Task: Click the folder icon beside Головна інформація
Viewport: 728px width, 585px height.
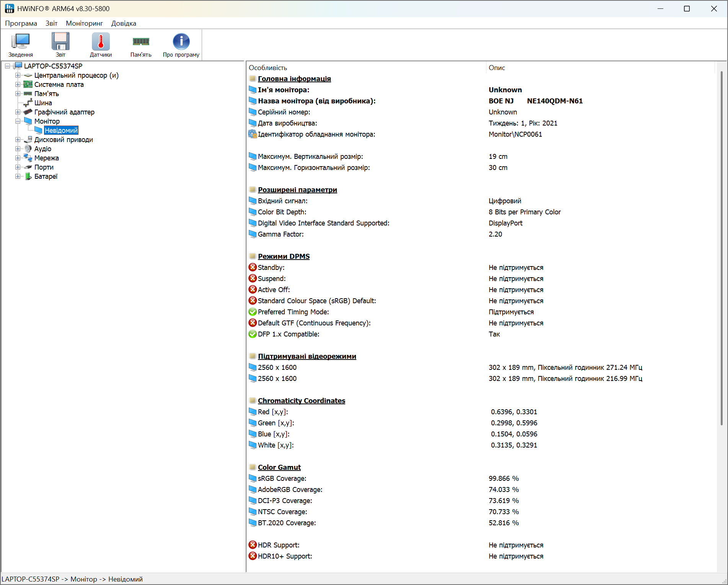Action: (x=253, y=79)
